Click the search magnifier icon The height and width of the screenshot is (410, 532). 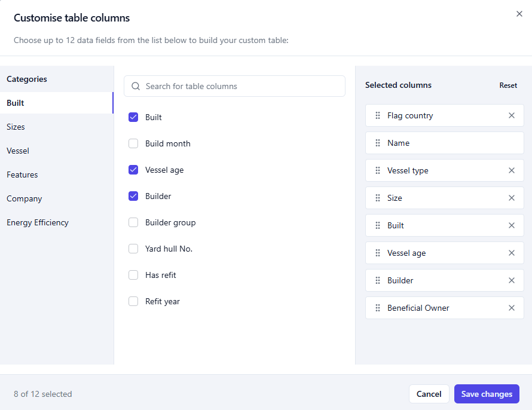(x=136, y=86)
